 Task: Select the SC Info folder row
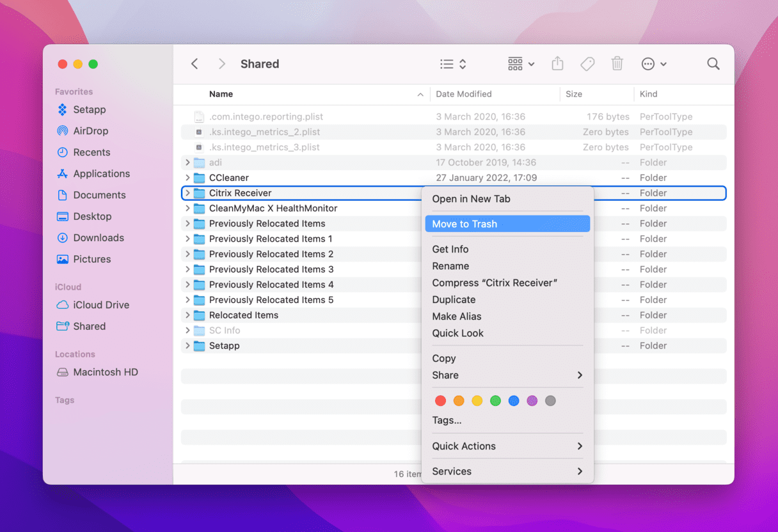coord(454,331)
